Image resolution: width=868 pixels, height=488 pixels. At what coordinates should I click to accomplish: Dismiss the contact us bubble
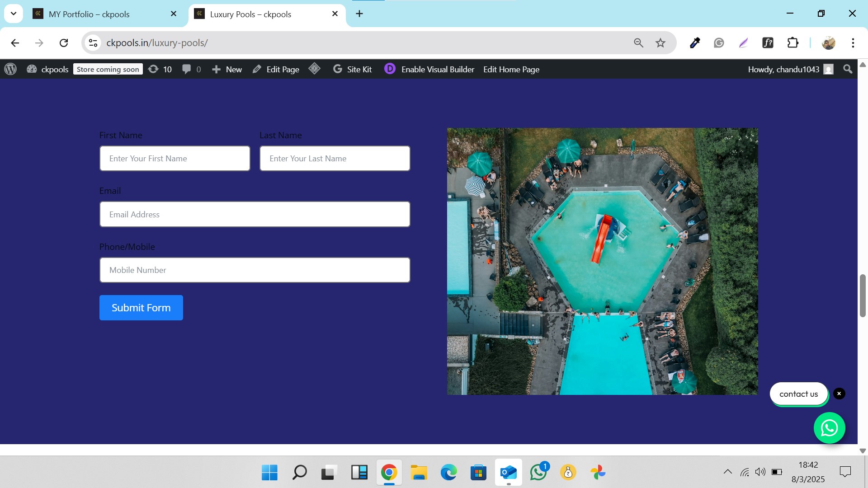click(x=839, y=394)
